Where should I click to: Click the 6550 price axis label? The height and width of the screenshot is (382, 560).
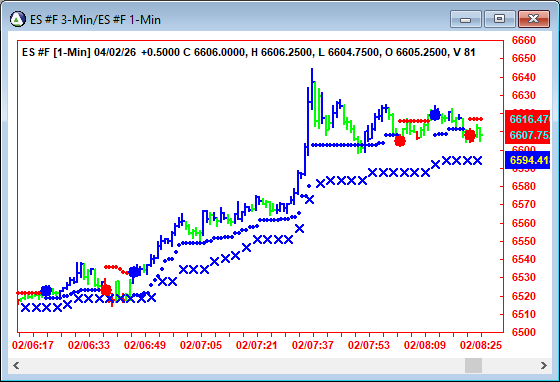[524, 241]
